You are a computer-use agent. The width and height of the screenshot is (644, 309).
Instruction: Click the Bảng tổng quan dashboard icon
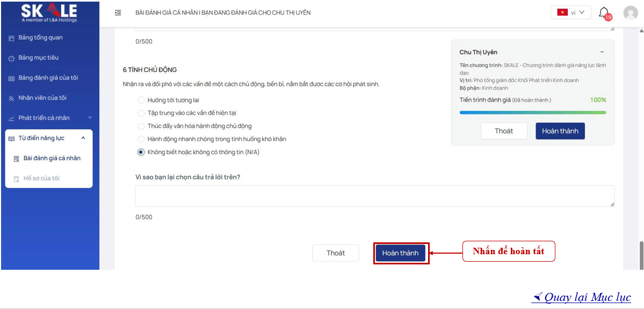(x=11, y=38)
